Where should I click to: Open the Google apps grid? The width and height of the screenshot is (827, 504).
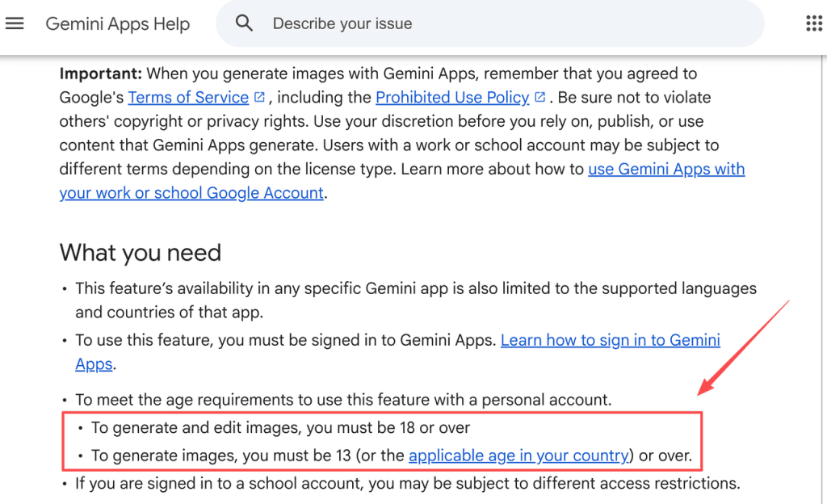pyautogui.click(x=814, y=23)
